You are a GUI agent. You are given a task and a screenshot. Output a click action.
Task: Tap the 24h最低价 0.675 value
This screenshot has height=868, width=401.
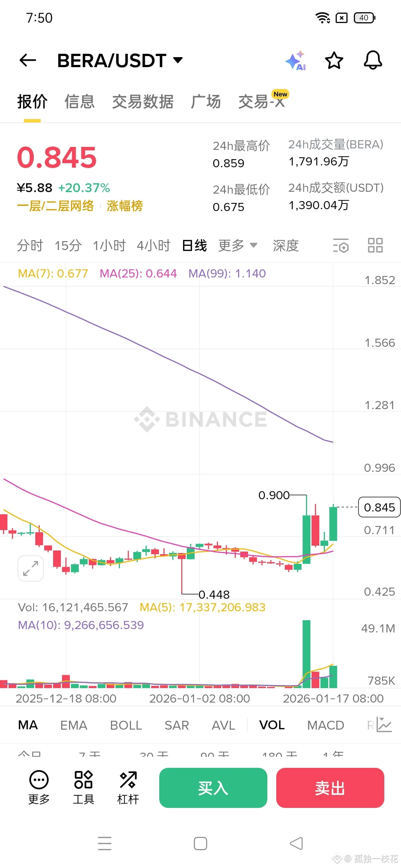(x=228, y=207)
